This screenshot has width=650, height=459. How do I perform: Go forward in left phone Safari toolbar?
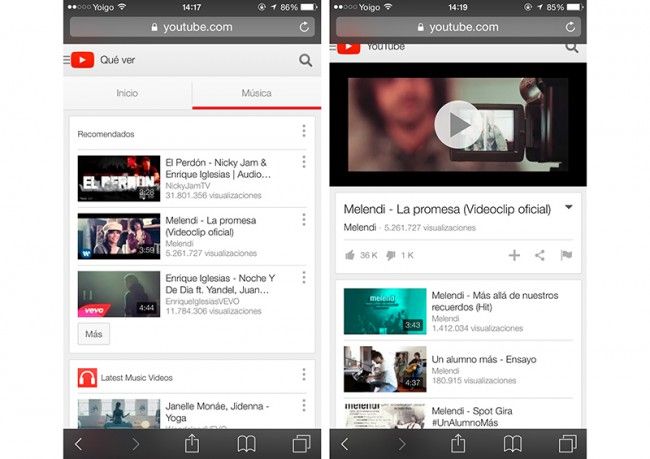tap(136, 444)
